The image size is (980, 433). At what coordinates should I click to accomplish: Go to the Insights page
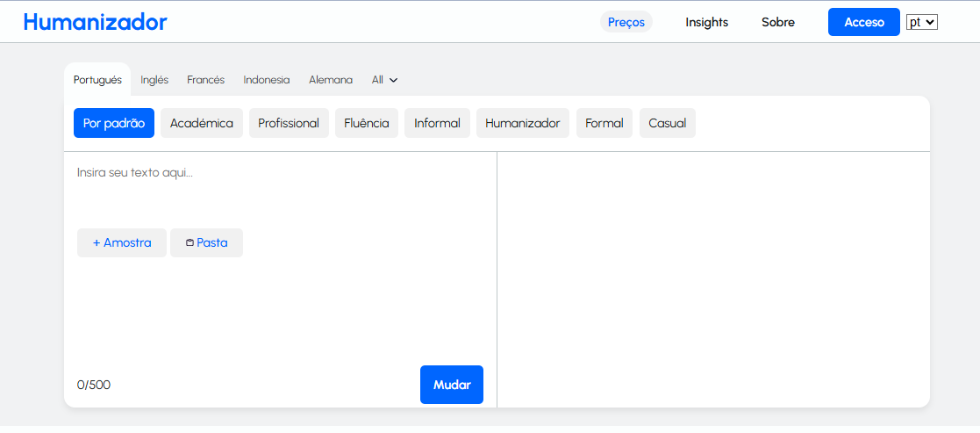tap(706, 22)
